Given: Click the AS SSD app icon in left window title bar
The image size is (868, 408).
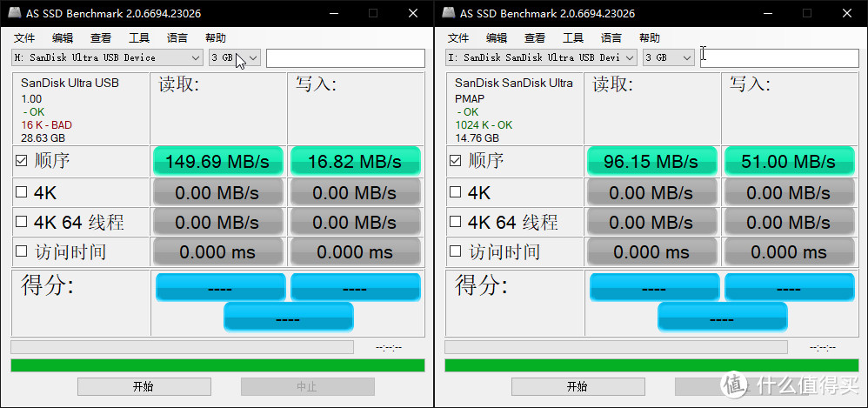Looking at the screenshot, I should 15,13.
